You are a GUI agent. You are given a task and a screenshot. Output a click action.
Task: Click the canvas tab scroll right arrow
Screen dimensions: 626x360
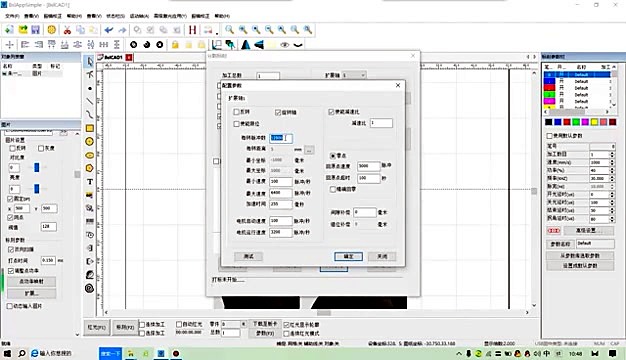tap(535, 57)
